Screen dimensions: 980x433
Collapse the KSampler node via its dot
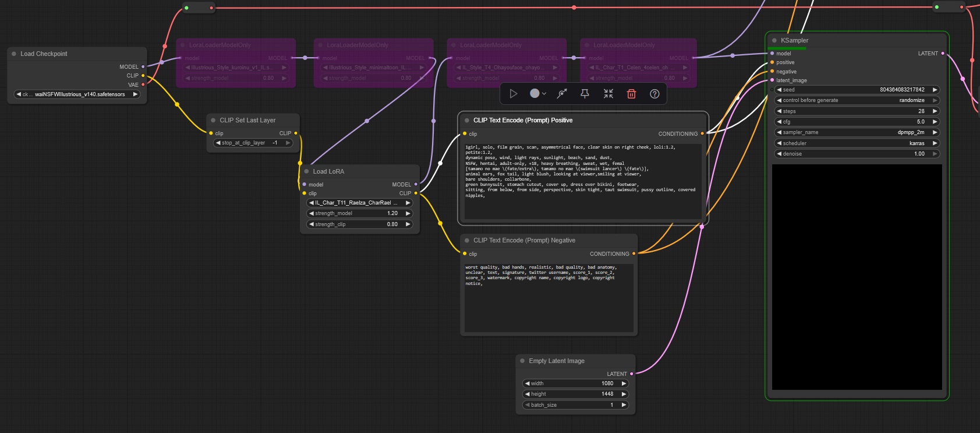[774, 41]
